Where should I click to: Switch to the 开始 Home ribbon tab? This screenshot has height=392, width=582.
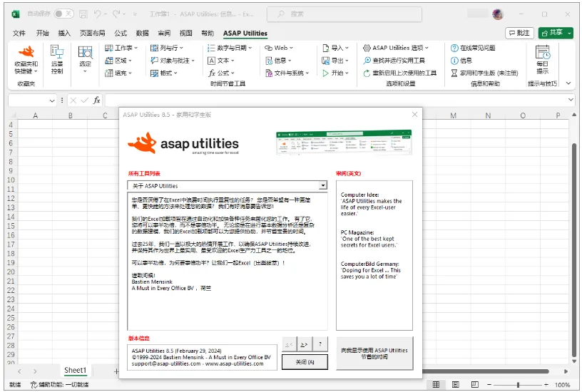[42, 33]
